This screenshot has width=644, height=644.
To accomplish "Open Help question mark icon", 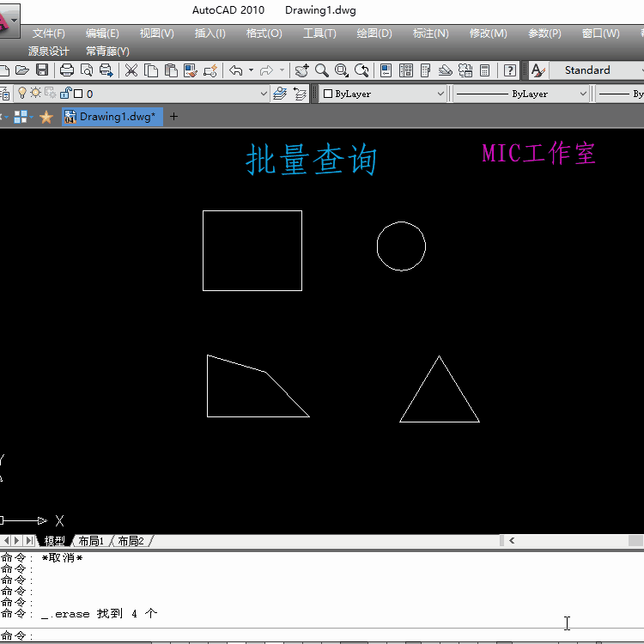I will (510, 70).
